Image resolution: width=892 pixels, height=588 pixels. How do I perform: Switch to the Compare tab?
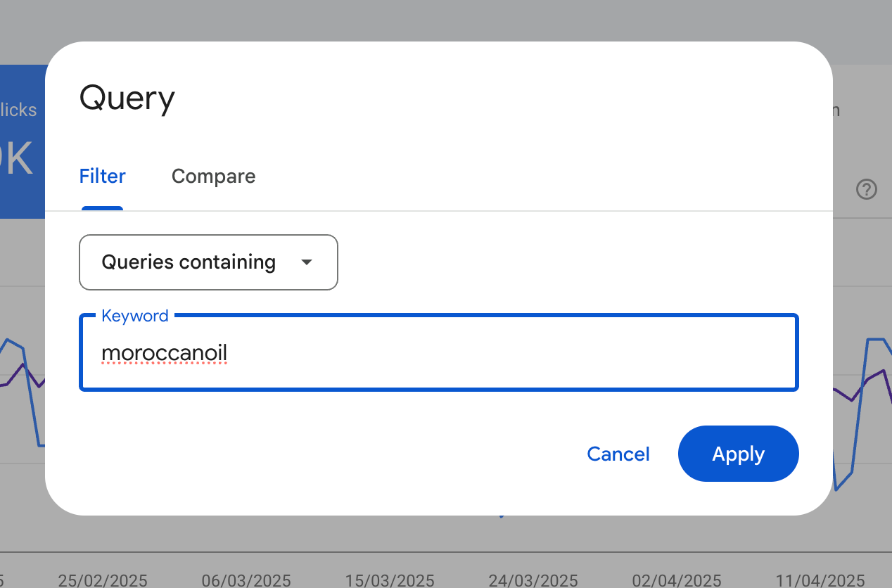click(x=213, y=176)
